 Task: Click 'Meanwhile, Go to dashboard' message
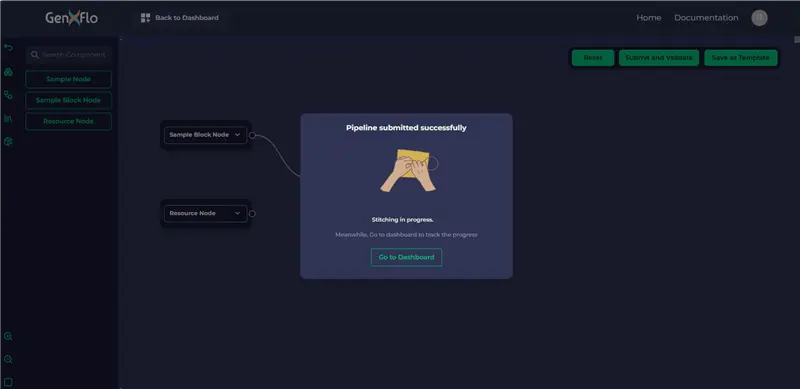tap(406, 235)
